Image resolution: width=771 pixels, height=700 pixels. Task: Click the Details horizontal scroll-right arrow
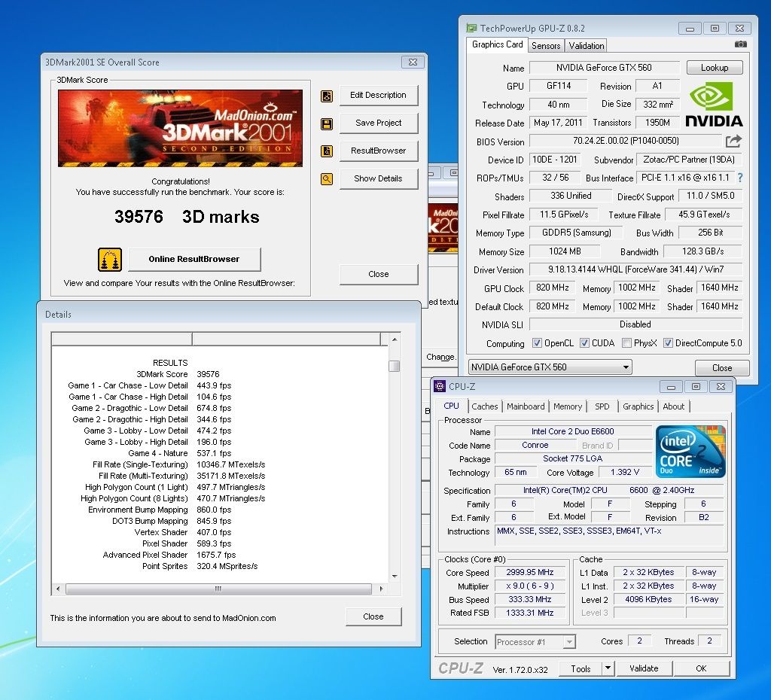tap(381, 589)
